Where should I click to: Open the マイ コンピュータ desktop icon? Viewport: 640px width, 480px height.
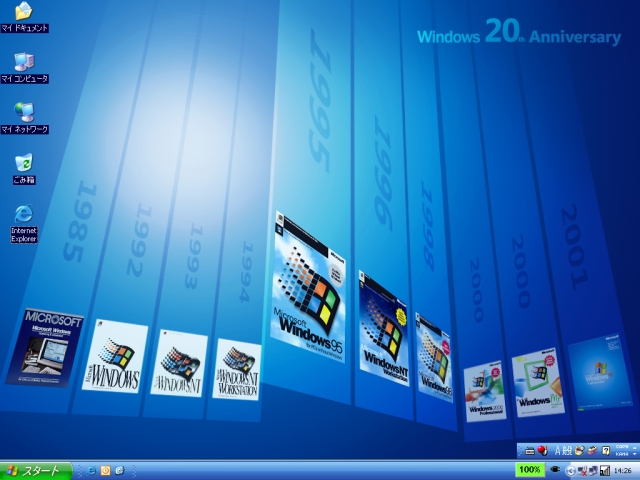[24, 68]
